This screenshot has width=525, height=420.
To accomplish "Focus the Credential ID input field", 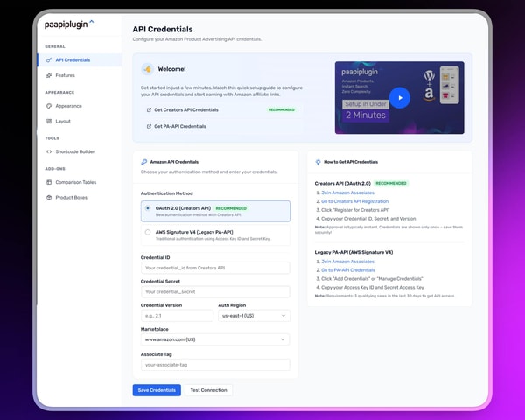I will click(x=215, y=268).
